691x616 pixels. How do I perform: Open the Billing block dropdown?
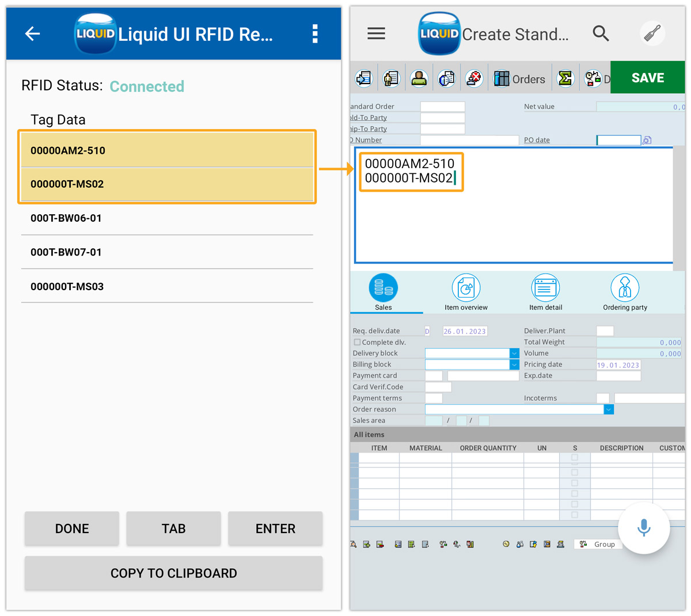pos(514,364)
